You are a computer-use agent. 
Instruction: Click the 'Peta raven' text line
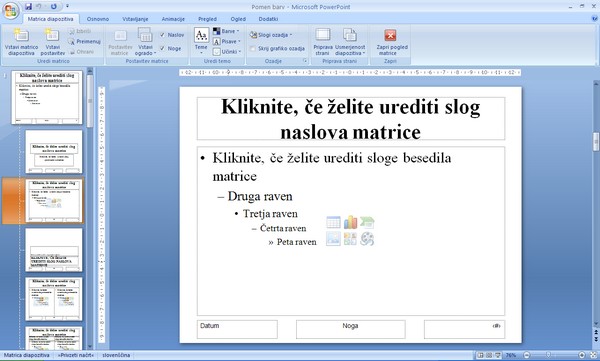click(297, 242)
